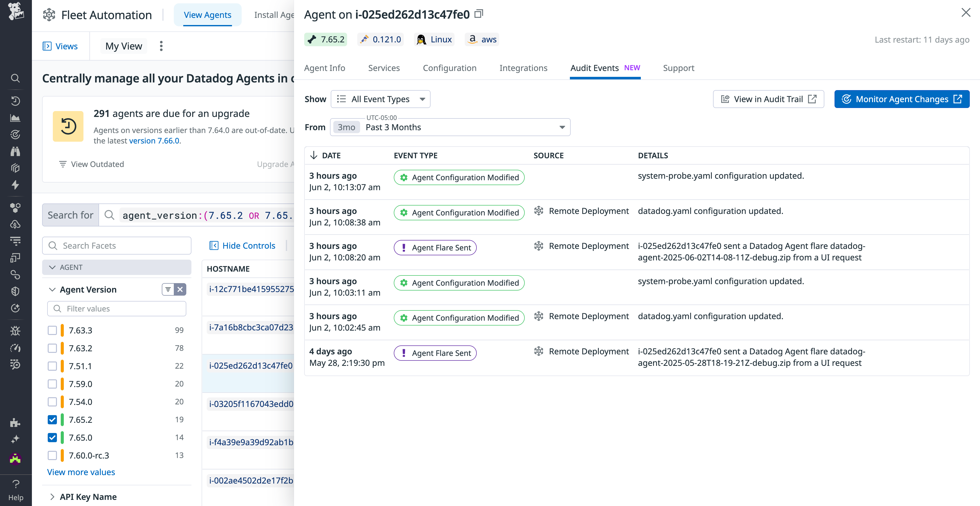Click the bug-shaped sidebar icon

15,331
